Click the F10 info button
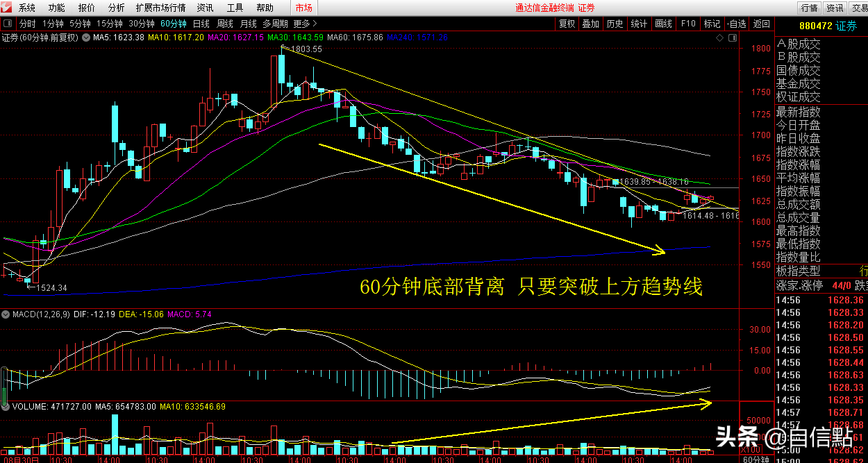This screenshot has width=868, height=463. point(687,24)
